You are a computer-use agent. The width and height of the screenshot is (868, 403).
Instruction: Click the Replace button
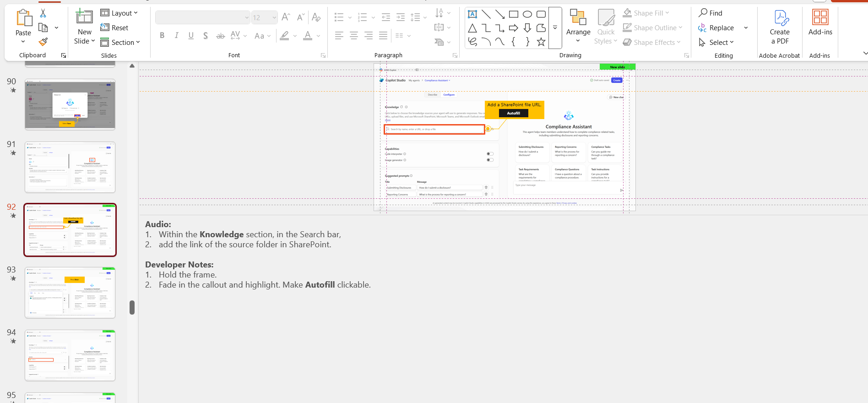[716, 28]
